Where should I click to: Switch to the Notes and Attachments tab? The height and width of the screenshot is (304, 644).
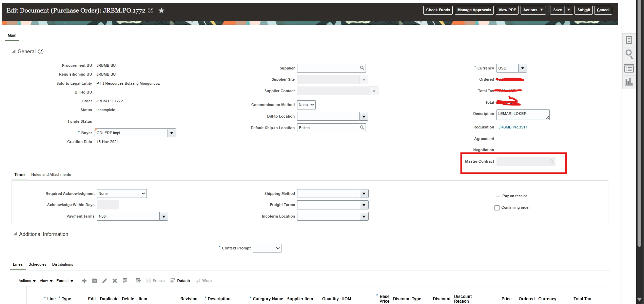[x=51, y=175]
